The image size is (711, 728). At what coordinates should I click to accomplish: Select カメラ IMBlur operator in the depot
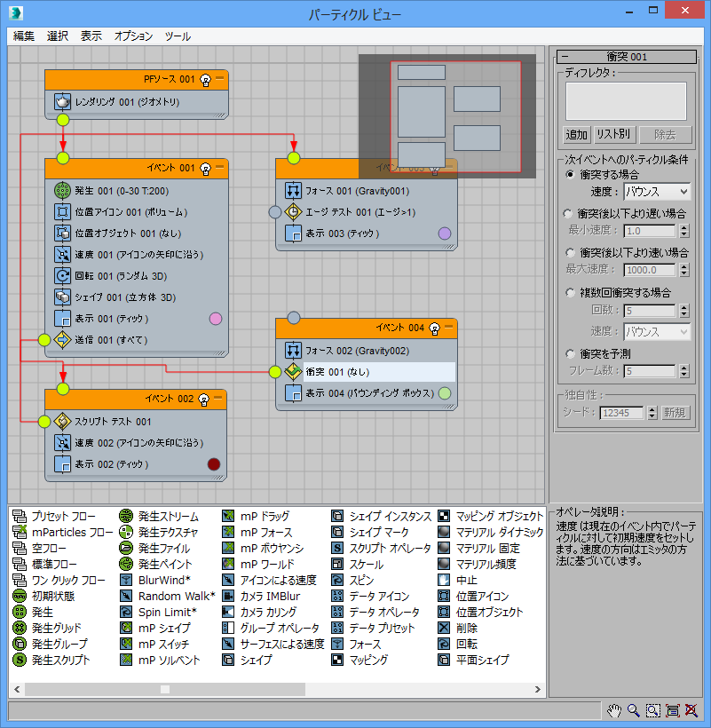(261, 596)
